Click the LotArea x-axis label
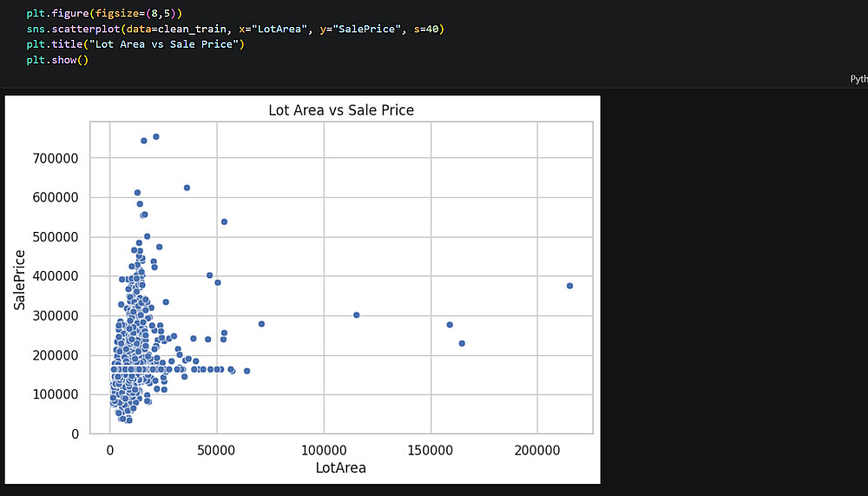The image size is (868, 496). tap(340, 468)
